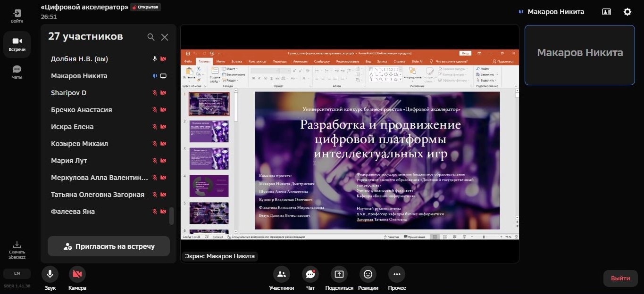Open the settings gear icon
Image resolution: width=644 pixels, height=294 pixels.
(x=627, y=12)
